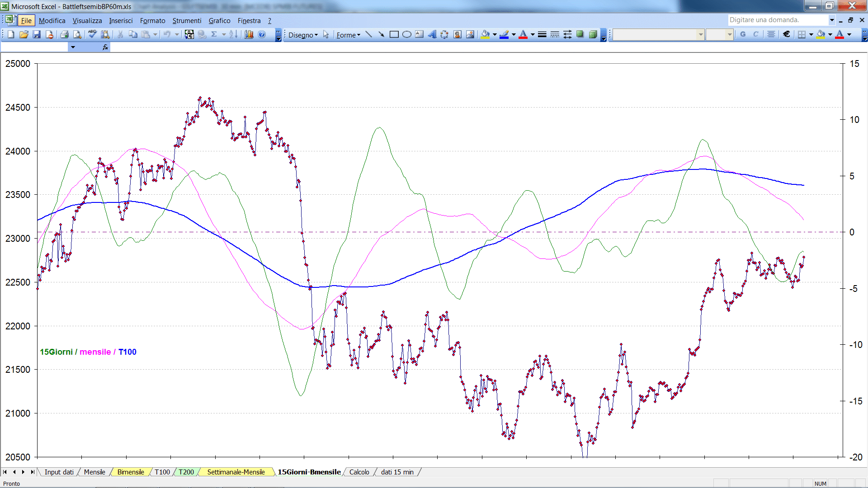Expand the Undo history dropdown
This screenshot has height=488, width=868.
click(x=177, y=34)
